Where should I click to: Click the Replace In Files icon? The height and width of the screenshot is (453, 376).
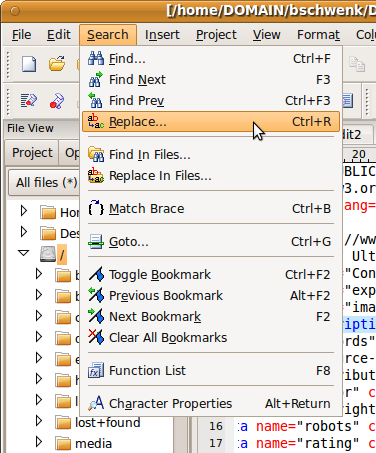pyautogui.click(x=96, y=176)
